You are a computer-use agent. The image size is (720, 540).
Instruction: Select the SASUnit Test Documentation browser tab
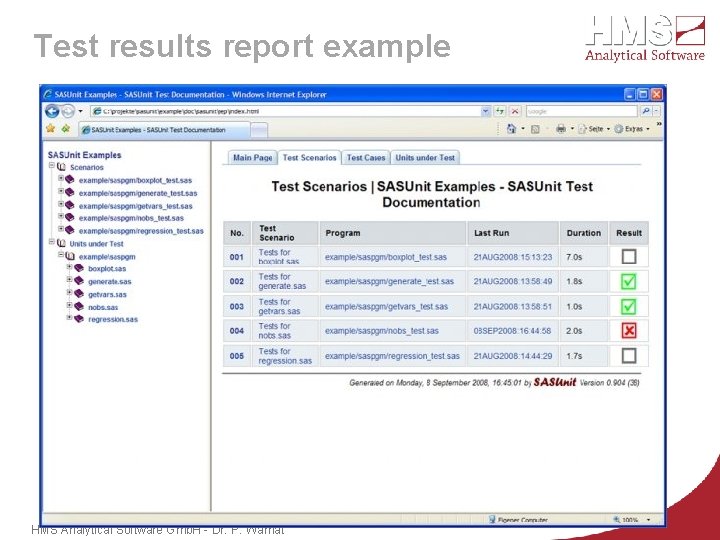coord(164,130)
